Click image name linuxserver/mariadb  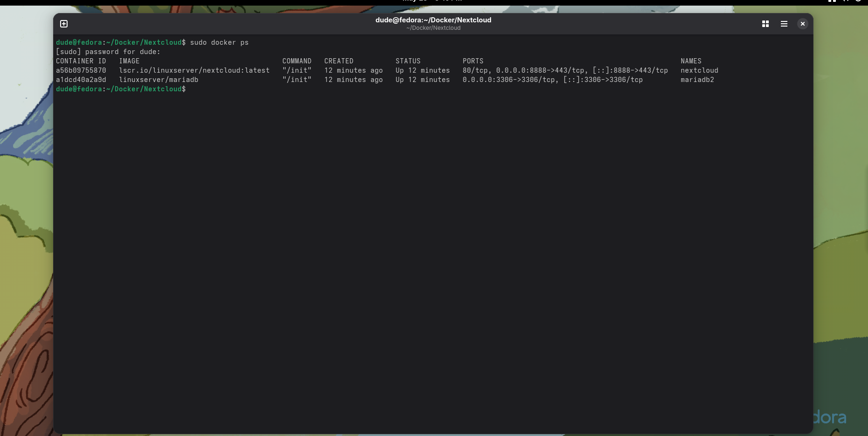coord(158,80)
